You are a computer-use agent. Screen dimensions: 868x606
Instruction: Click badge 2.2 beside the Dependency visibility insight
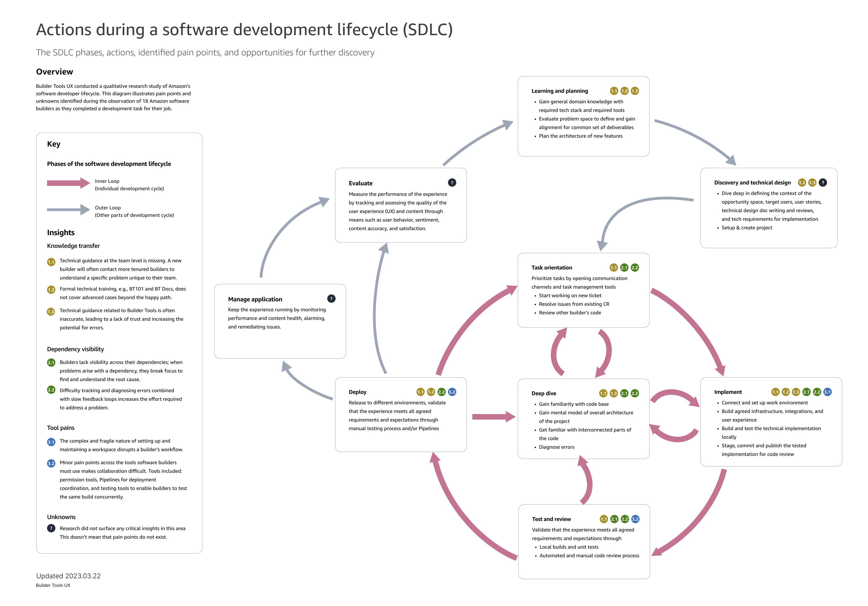point(51,390)
